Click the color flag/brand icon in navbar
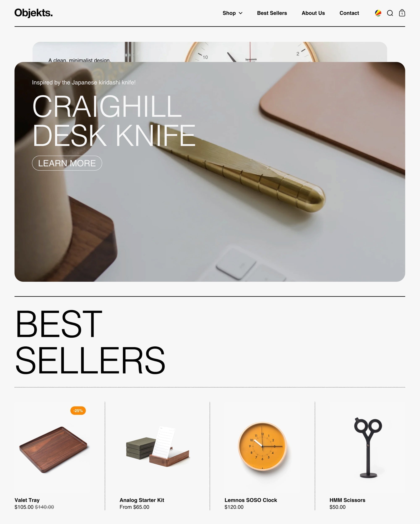420x524 pixels. pos(378,13)
